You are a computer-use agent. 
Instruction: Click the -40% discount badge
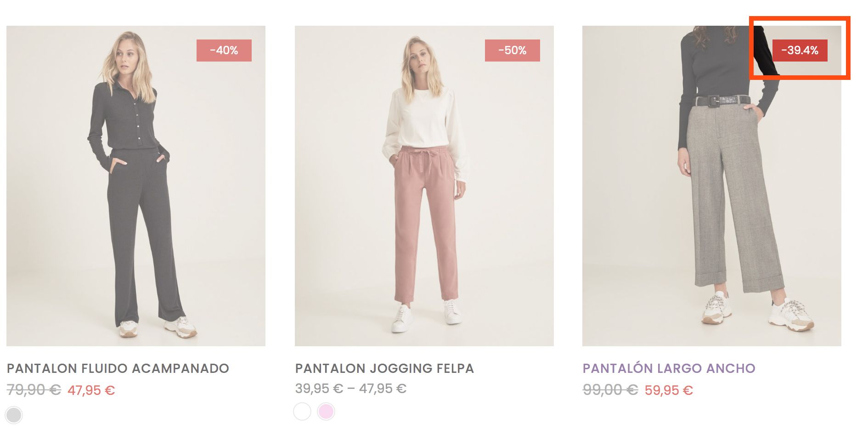coord(224,51)
